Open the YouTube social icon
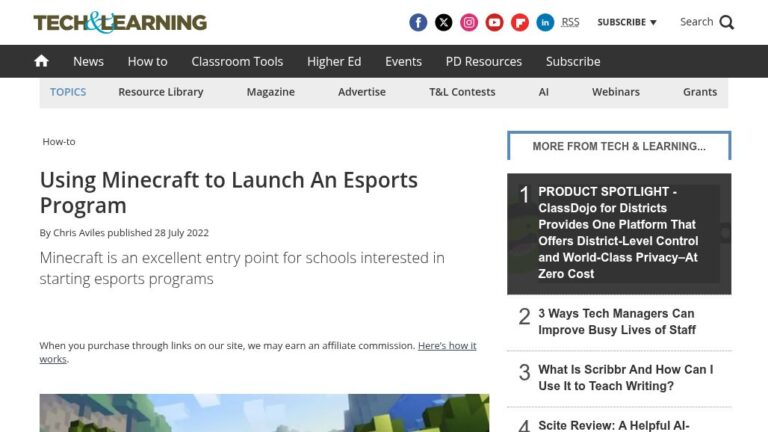This screenshot has height=432, width=768. point(494,23)
